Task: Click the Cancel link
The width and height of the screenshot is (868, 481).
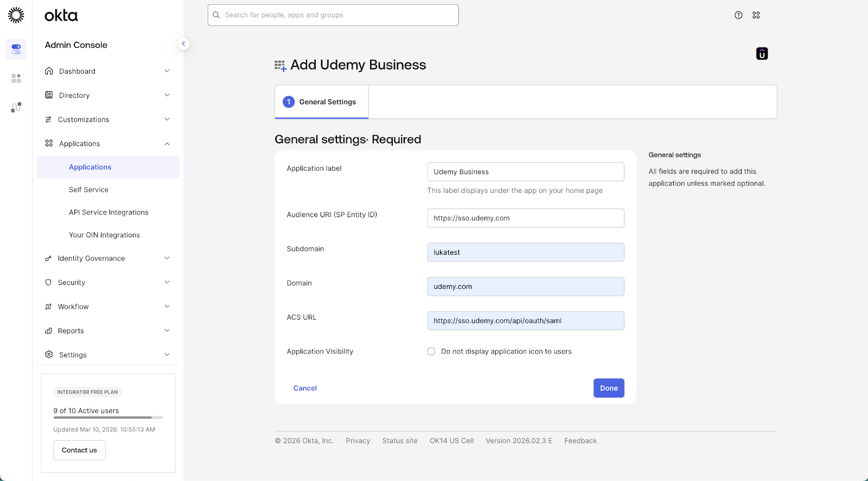Action: tap(305, 388)
